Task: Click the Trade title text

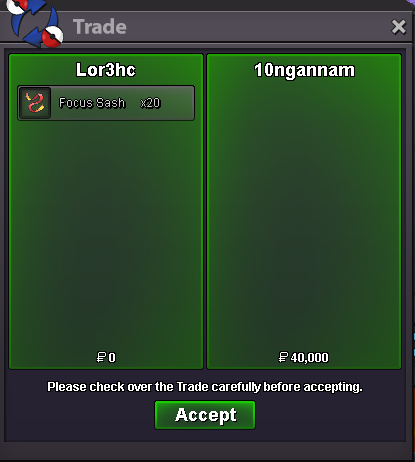Action: click(100, 27)
